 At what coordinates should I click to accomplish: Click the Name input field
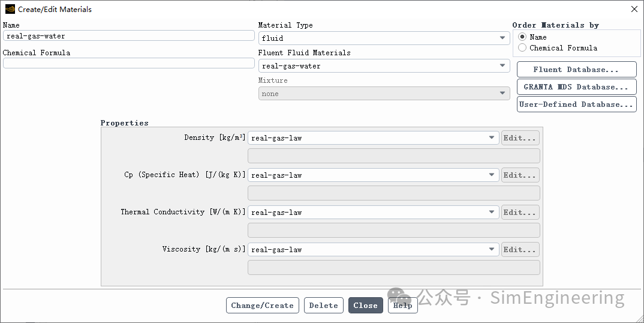click(x=128, y=36)
